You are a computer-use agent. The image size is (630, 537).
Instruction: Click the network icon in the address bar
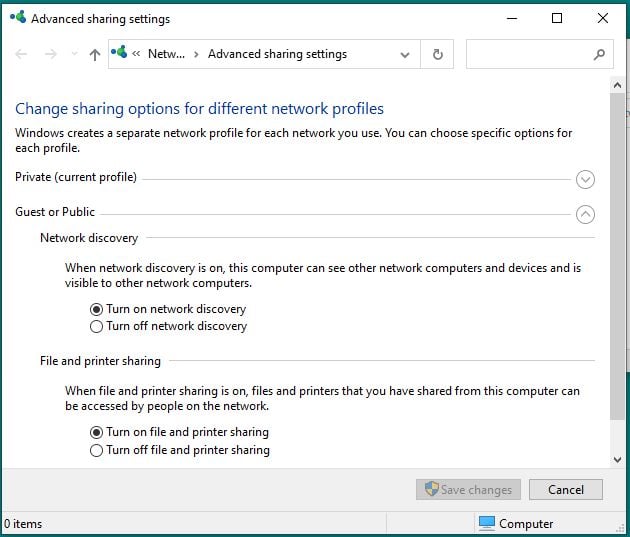(x=119, y=52)
